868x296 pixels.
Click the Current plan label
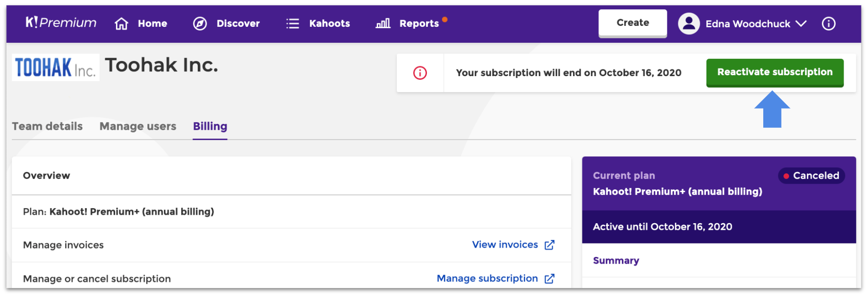(624, 176)
